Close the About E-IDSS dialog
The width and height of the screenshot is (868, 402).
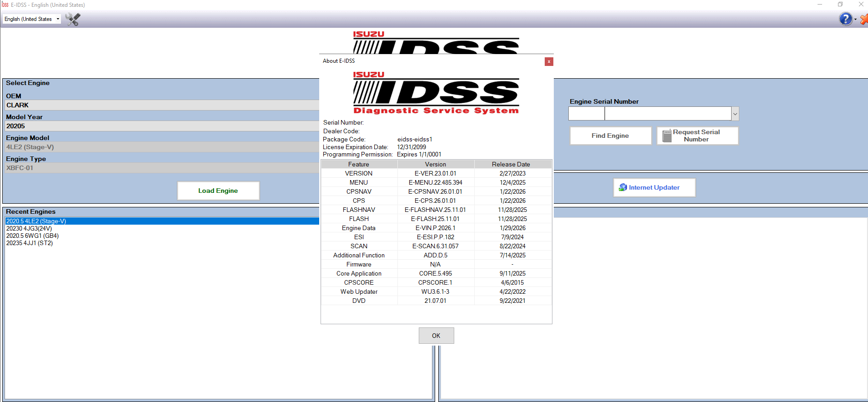[x=549, y=61]
